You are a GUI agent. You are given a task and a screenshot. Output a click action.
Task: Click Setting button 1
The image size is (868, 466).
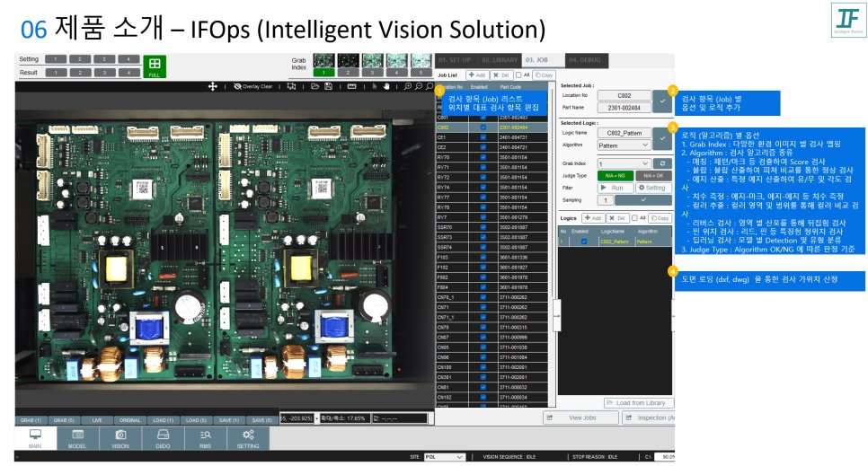click(x=56, y=59)
